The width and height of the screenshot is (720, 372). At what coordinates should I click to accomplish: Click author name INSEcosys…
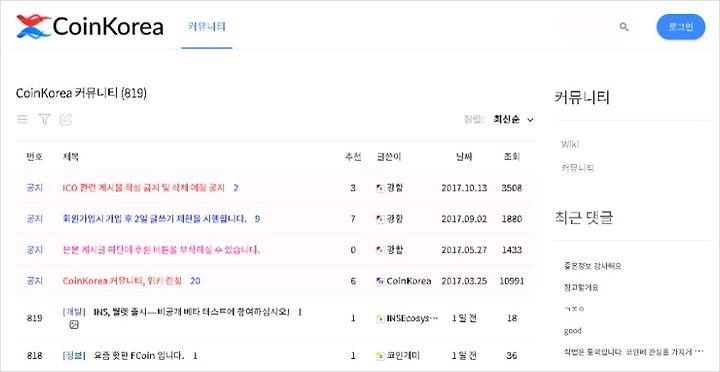(x=412, y=318)
